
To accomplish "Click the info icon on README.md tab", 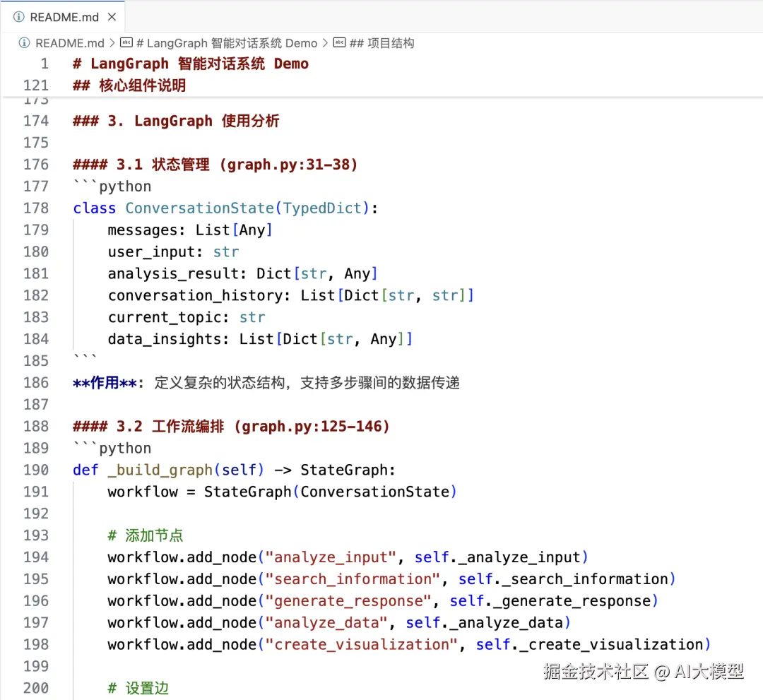I will coord(18,17).
